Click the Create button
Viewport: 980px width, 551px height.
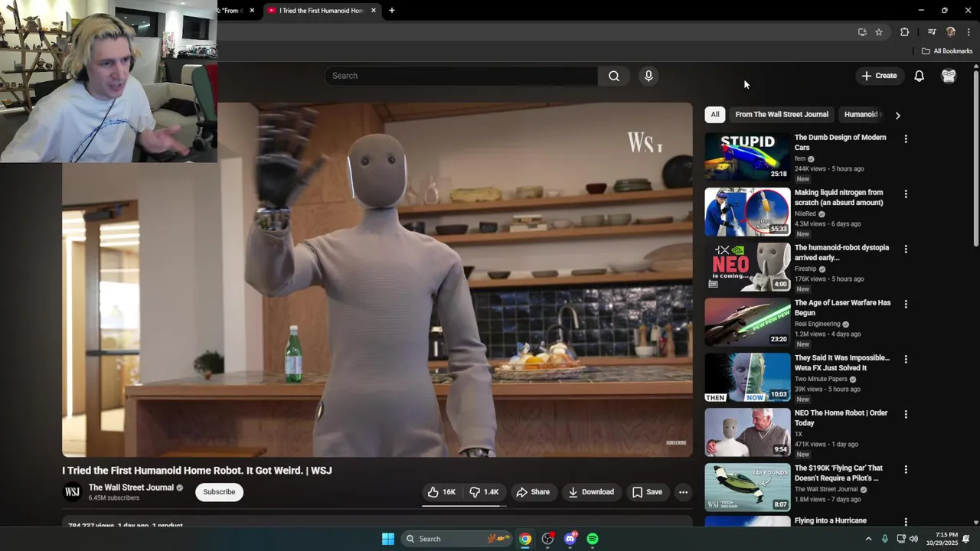click(879, 76)
